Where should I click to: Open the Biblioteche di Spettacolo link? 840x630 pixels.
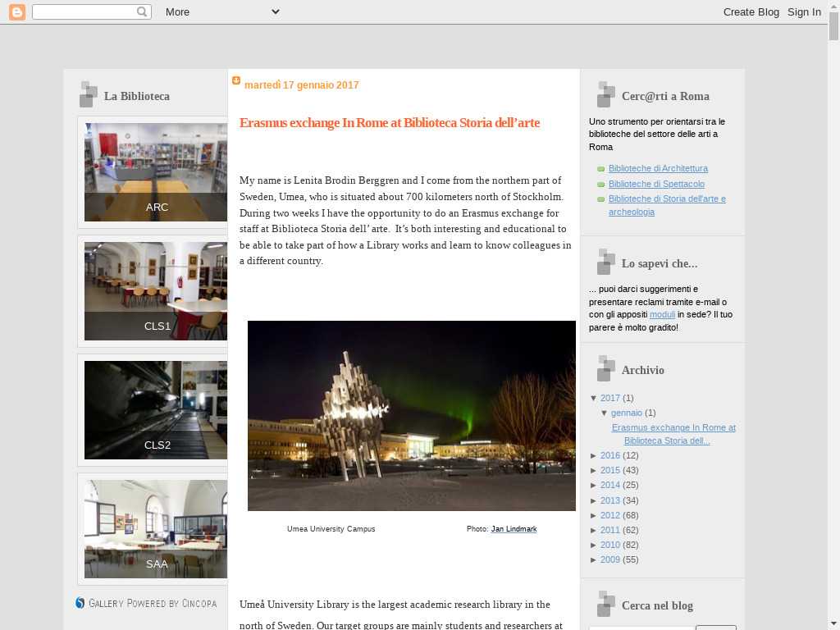(656, 184)
